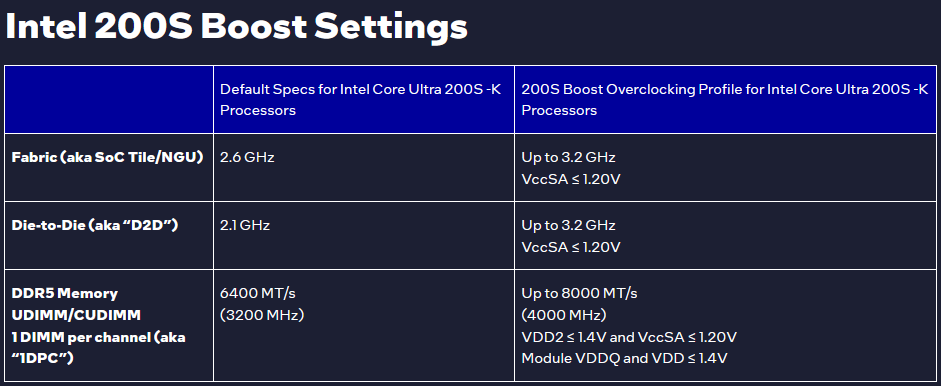Click VccSA ≤ 1.20V in Fabric row
Image resolution: width=941 pixels, height=386 pixels.
571,179
